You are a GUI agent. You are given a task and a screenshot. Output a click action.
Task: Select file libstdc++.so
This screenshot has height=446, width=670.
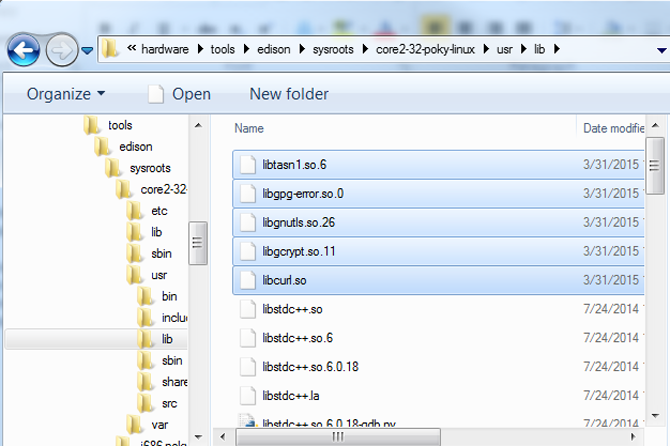click(438, 309)
